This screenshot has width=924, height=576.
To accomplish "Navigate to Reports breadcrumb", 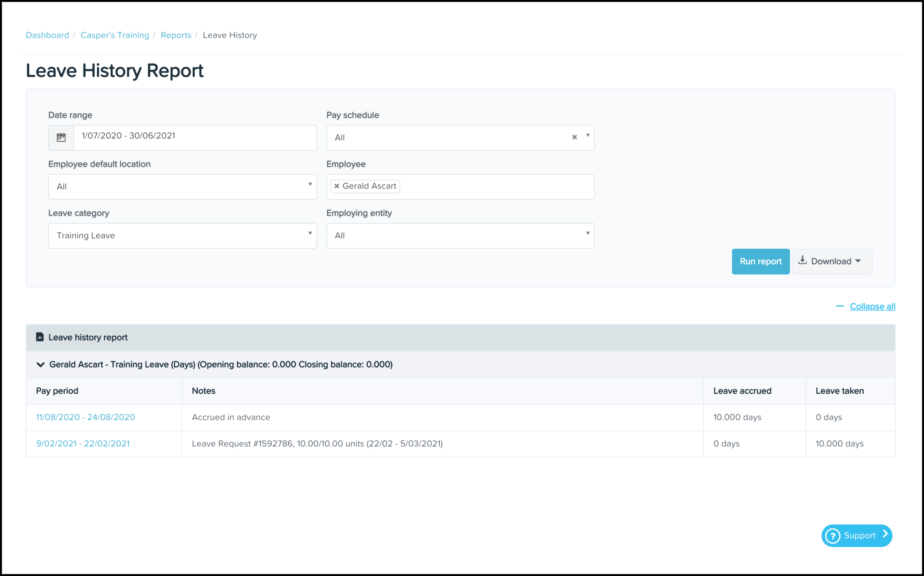I will (176, 35).
